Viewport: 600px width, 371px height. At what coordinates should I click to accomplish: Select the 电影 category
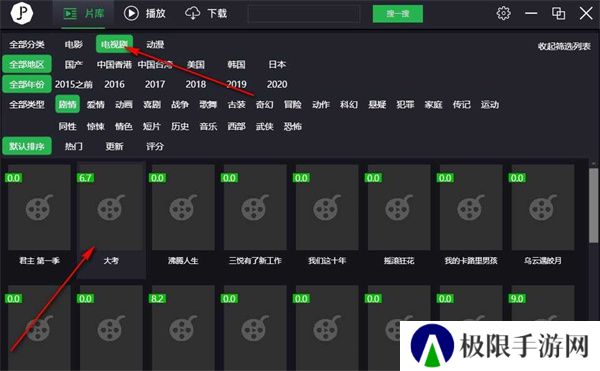[73, 44]
